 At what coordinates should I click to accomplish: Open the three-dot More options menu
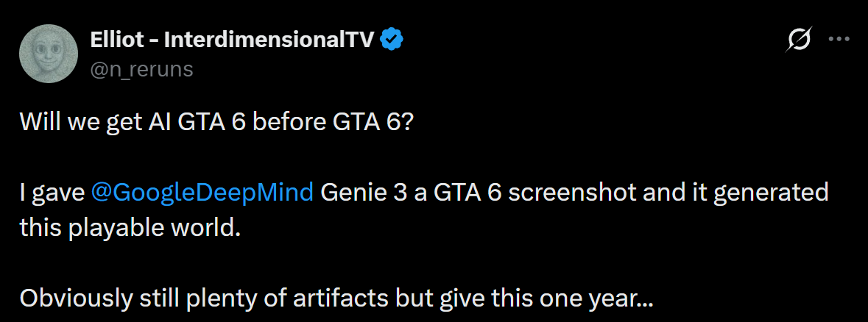tap(839, 40)
